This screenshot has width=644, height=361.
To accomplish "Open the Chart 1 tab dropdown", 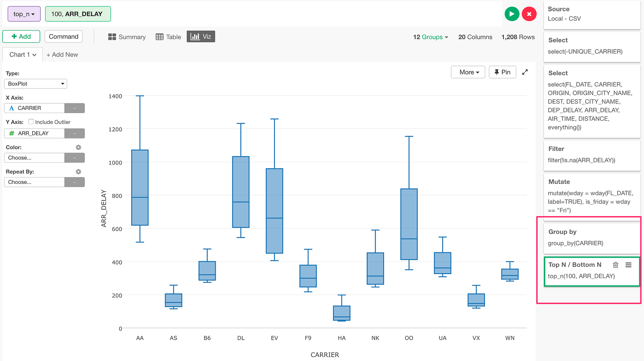I will coord(23,55).
